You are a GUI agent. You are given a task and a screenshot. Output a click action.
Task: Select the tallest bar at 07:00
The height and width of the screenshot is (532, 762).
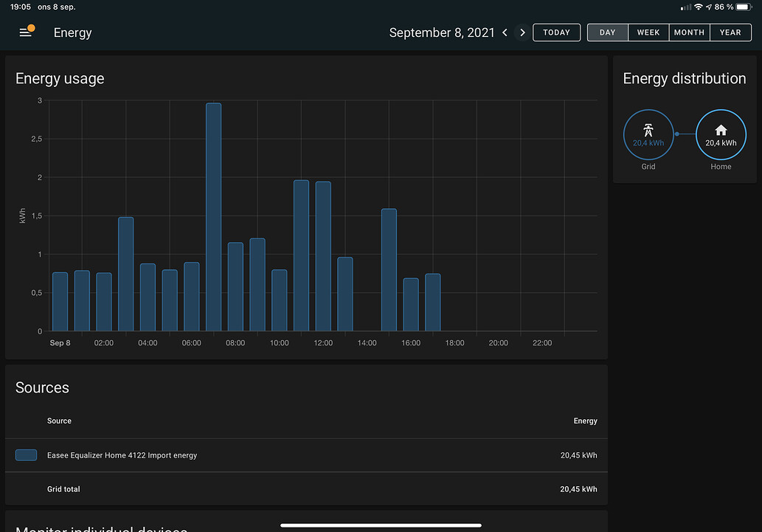point(213,217)
